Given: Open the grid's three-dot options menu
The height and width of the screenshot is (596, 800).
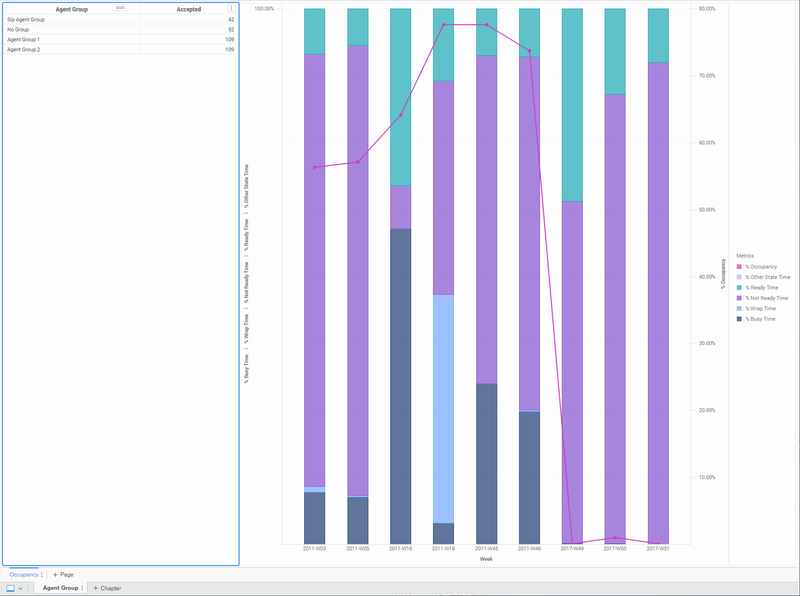Looking at the screenshot, I should click(231, 8).
